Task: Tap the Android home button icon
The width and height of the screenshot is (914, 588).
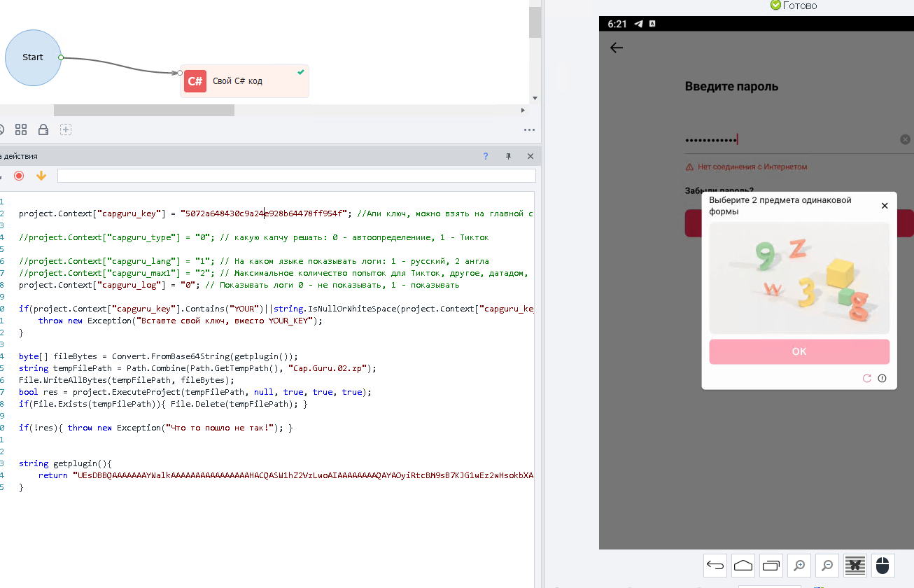Action: [x=743, y=565]
